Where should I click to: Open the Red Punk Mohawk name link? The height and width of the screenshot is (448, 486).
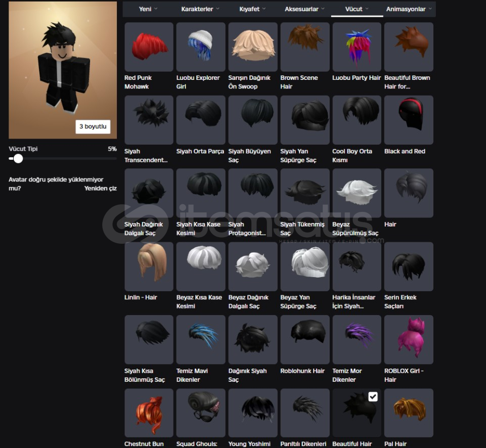point(138,82)
